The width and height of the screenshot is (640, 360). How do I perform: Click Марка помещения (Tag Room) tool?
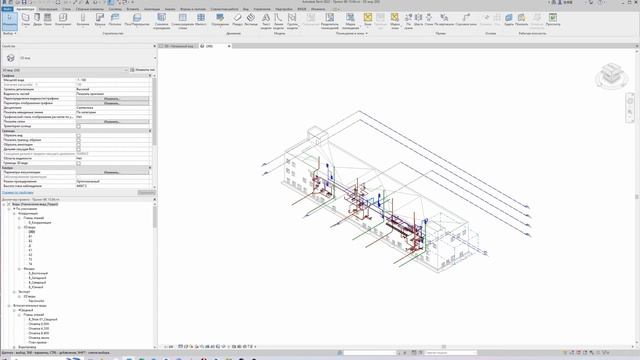pyautogui.click(x=350, y=21)
